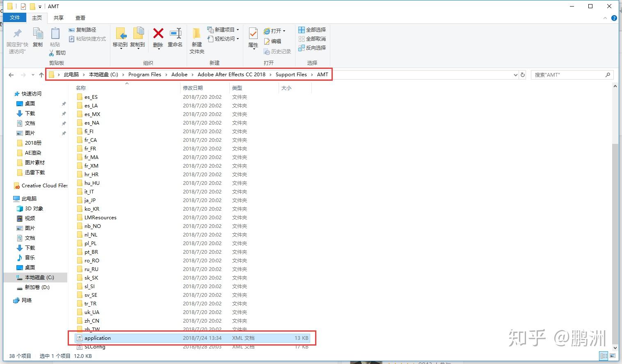622x364 pixels.
Task: Click 编辑 edit button in ribbon
Action: 272,41
